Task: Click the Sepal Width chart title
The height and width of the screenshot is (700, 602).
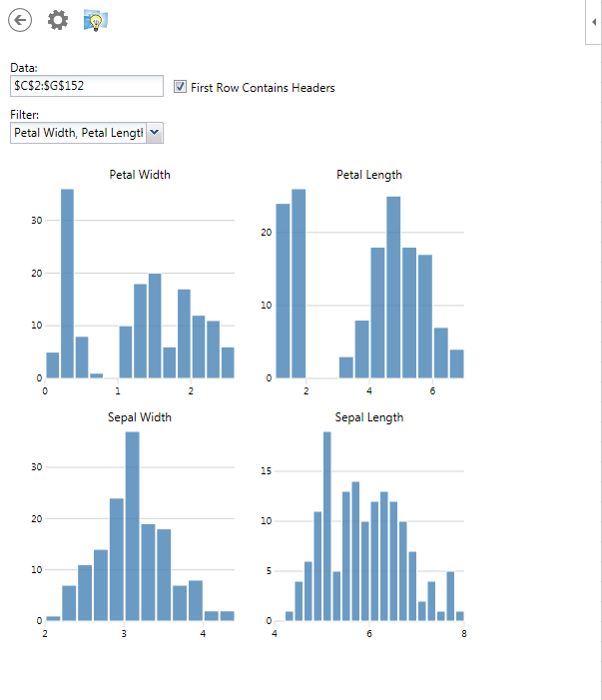Action: (x=140, y=417)
